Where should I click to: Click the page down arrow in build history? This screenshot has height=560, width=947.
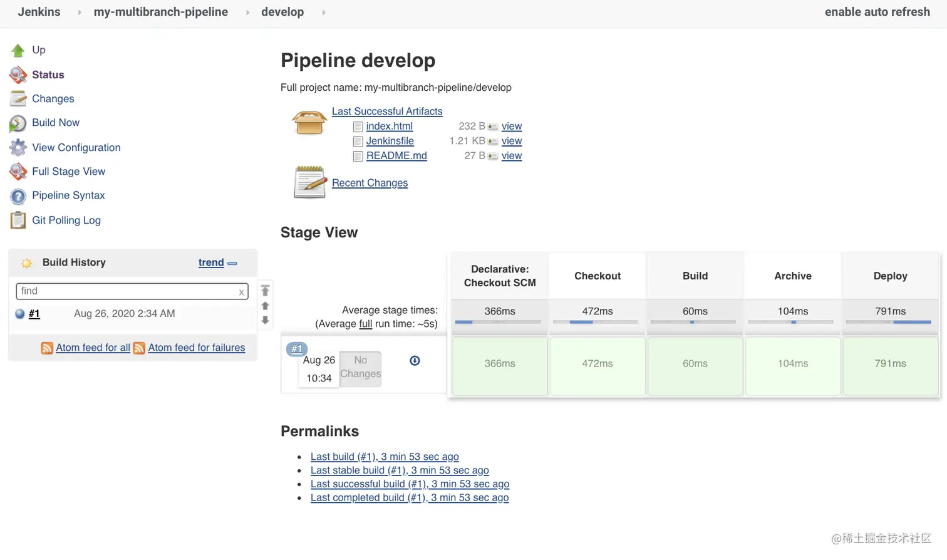(x=265, y=320)
